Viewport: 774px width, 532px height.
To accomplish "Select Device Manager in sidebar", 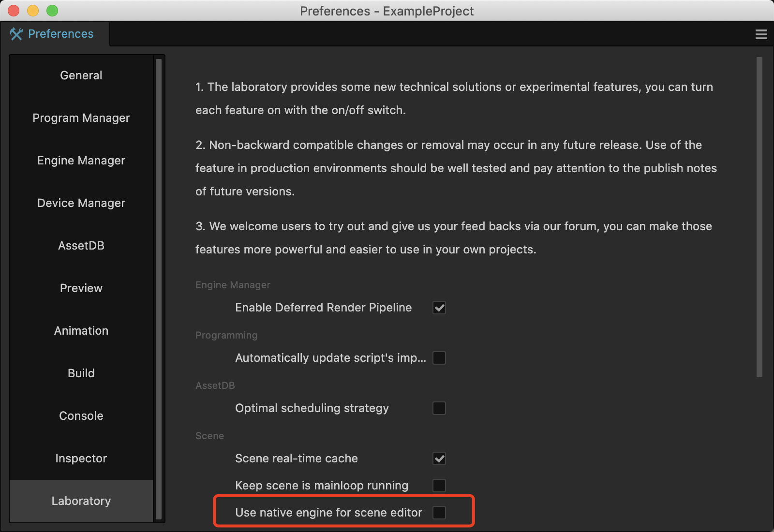I will pyautogui.click(x=81, y=203).
